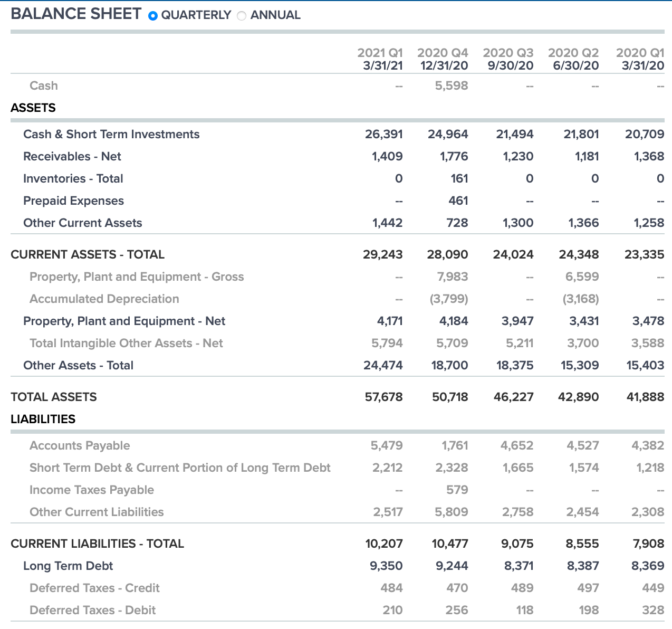
Task: Click the 26,391 cash and investments value
Action: 384,134
